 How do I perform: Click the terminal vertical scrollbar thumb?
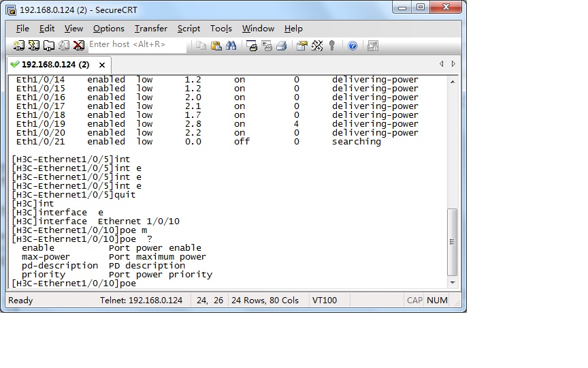click(453, 242)
